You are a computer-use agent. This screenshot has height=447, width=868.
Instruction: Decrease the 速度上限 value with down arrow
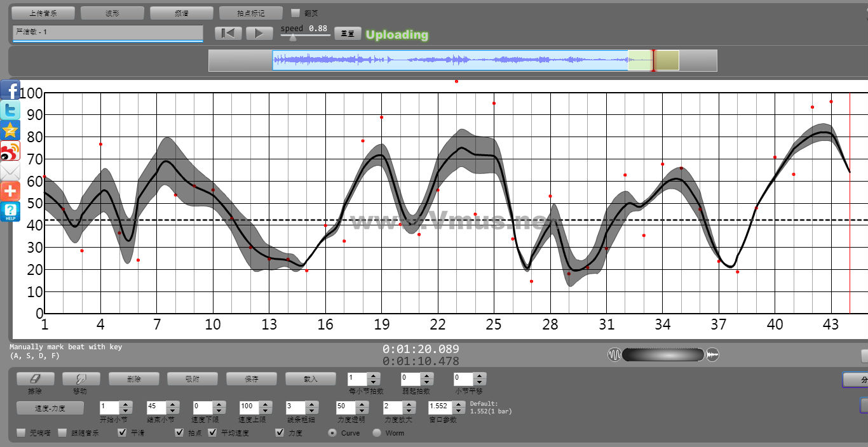266,410
